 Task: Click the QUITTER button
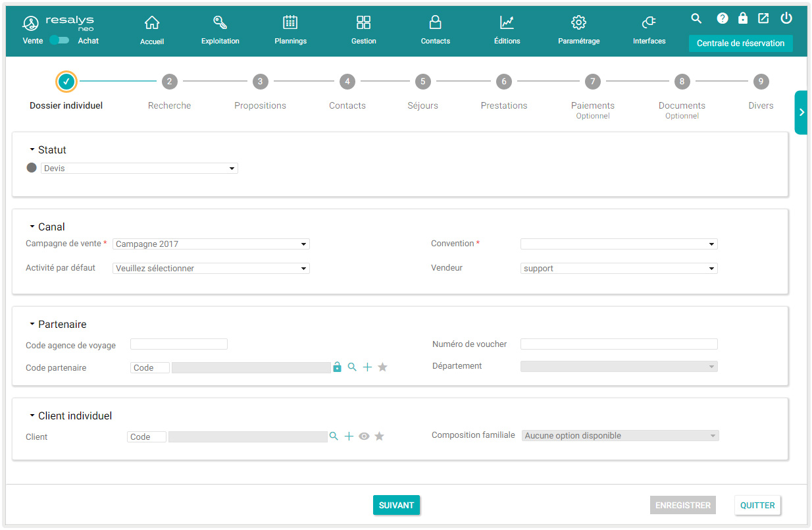tap(757, 505)
